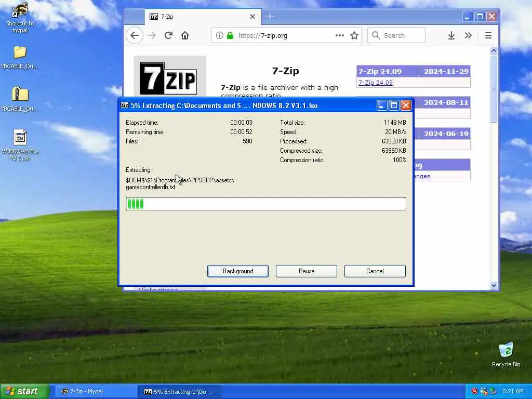Click the Speed value 20 MB/s

click(395, 131)
